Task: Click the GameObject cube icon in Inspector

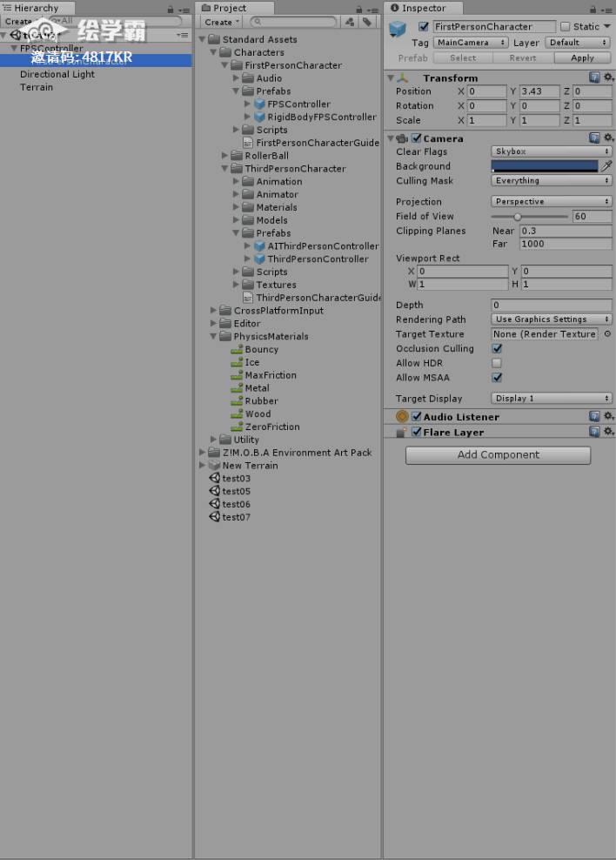Action: click(398, 29)
